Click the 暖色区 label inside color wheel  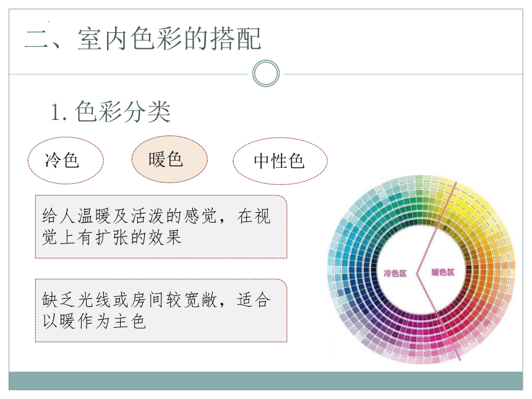pos(443,272)
